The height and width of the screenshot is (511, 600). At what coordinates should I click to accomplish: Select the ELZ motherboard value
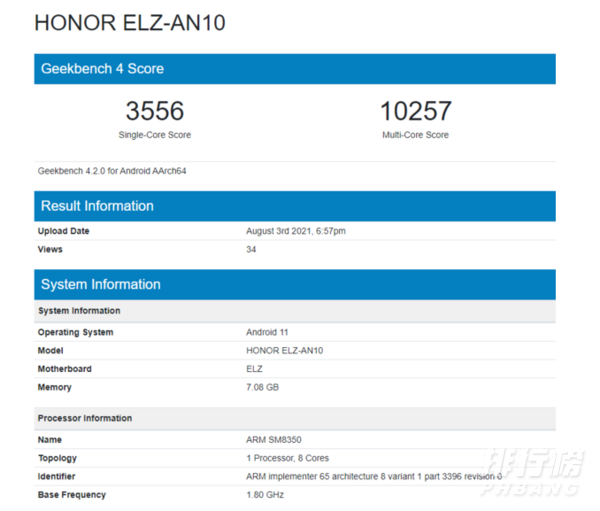254,369
